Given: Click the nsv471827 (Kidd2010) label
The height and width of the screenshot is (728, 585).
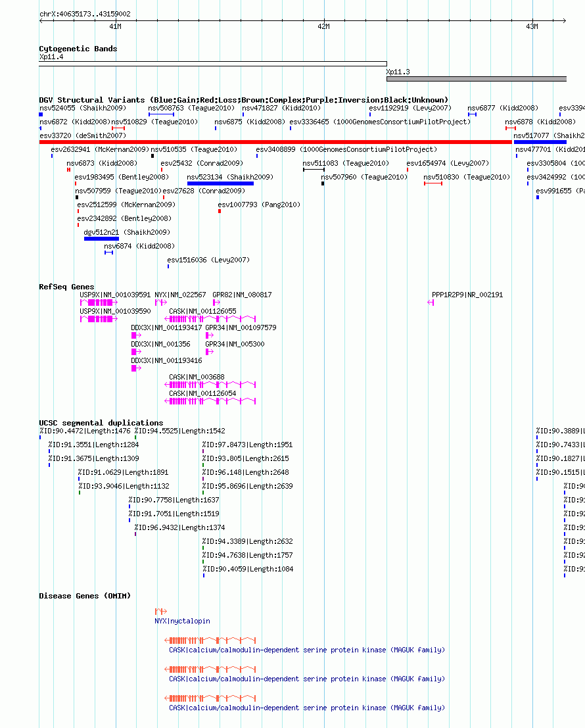Looking at the screenshot, I should pos(281,108).
